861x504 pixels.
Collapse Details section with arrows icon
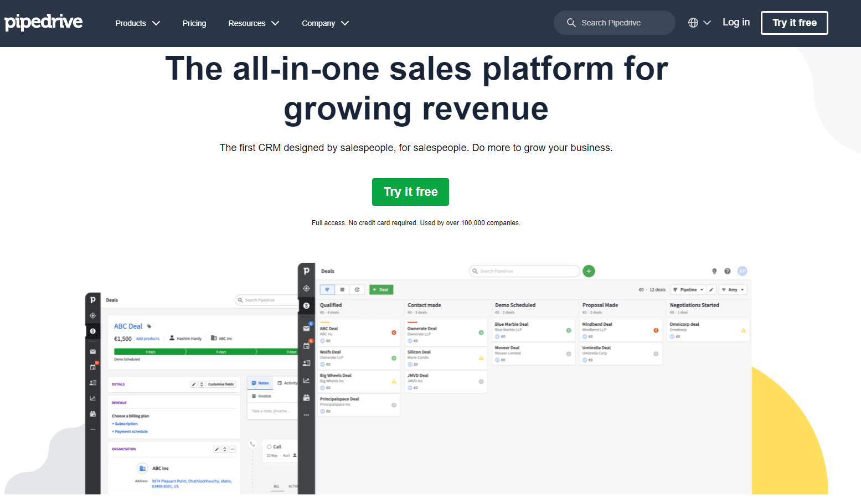[x=202, y=384]
